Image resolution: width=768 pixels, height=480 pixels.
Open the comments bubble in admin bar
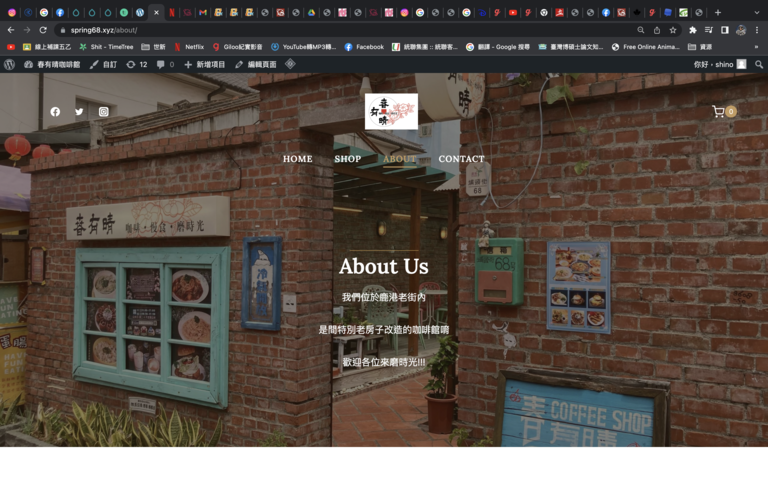[165, 64]
